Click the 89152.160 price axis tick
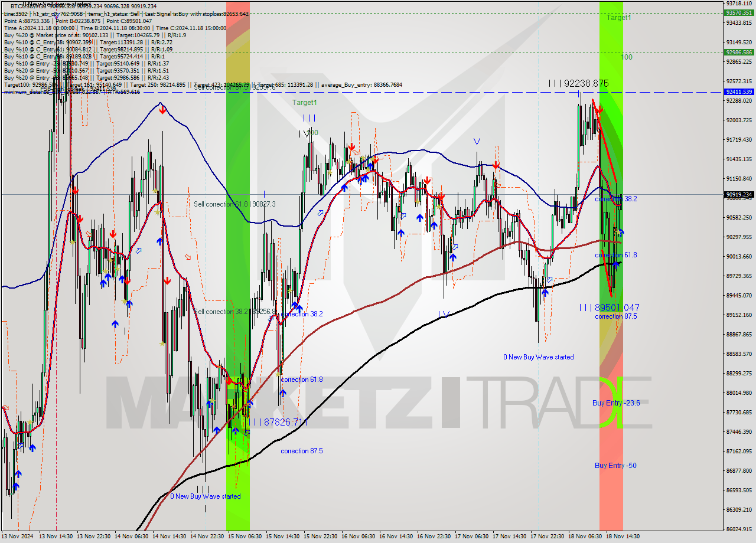Image resolution: width=756 pixels, height=543 pixels. click(739, 315)
